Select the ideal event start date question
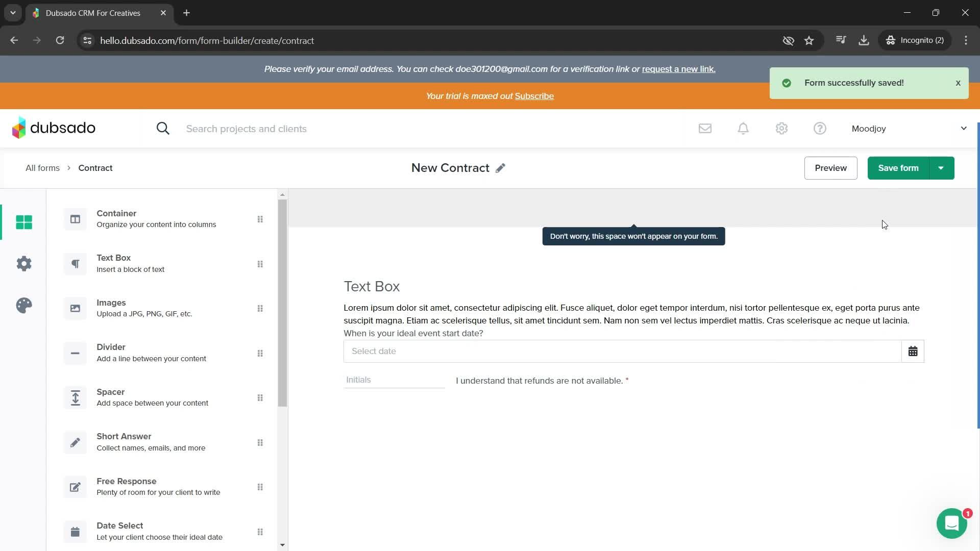The width and height of the screenshot is (980, 551). pyautogui.click(x=413, y=333)
